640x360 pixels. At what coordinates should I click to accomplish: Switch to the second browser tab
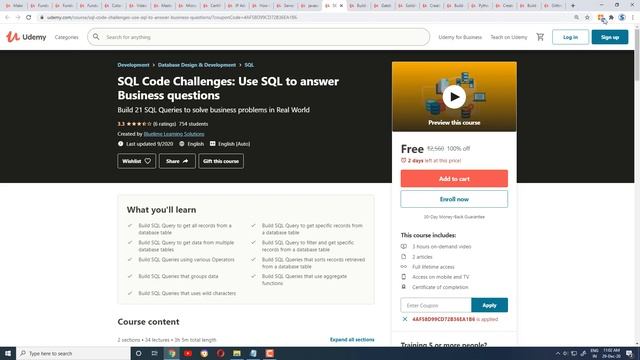tap(39, 6)
